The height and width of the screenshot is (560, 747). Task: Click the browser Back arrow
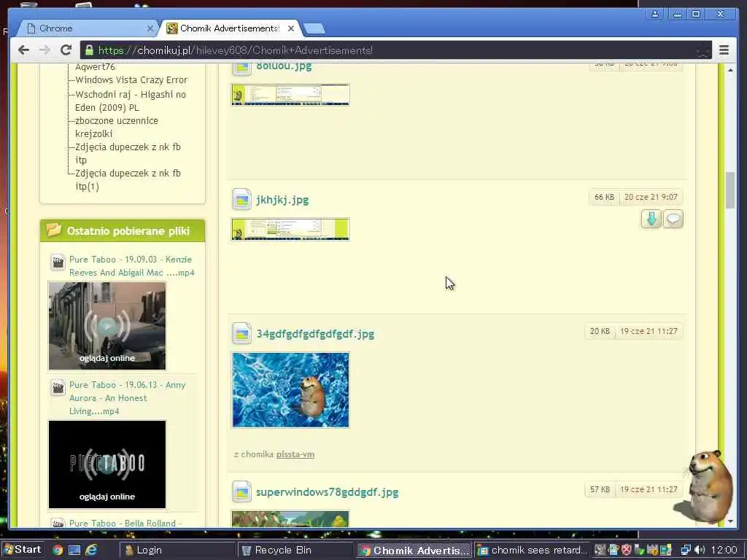(x=23, y=50)
